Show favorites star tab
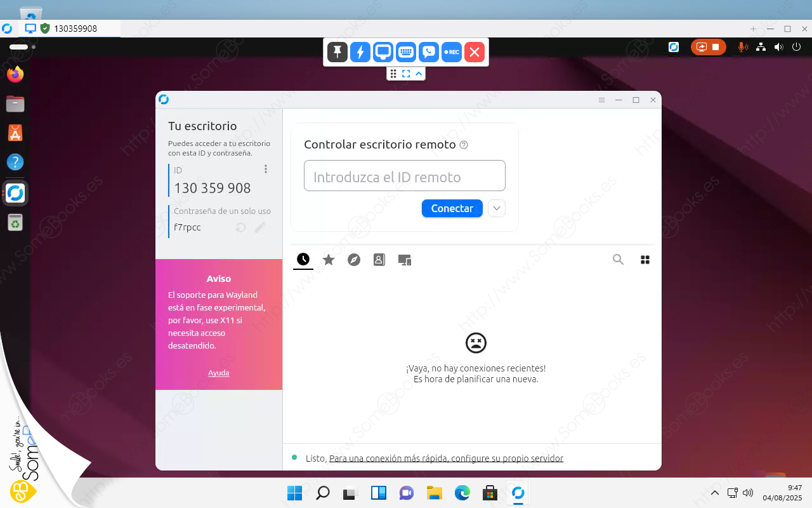This screenshot has height=508, width=812. coord(329,259)
